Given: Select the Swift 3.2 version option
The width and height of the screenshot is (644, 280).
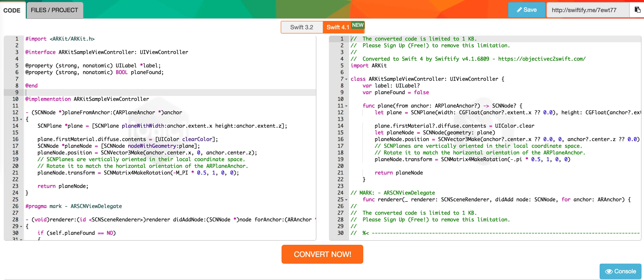Looking at the screenshot, I should [302, 27].
